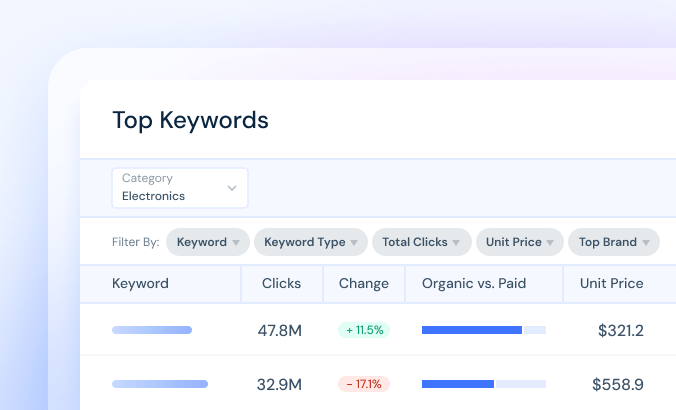Click the Filter By label
676x410 pixels.
[x=135, y=242]
